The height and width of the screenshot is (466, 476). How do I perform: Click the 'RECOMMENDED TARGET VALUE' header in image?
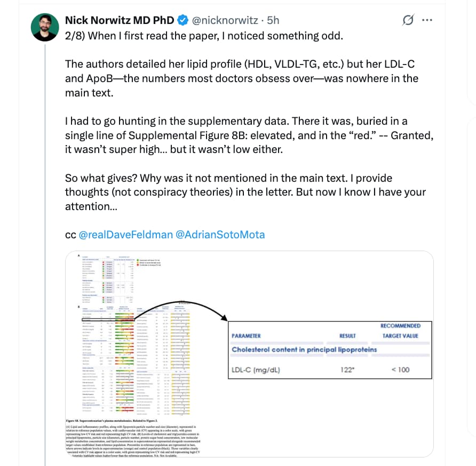(x=400, y=331)
